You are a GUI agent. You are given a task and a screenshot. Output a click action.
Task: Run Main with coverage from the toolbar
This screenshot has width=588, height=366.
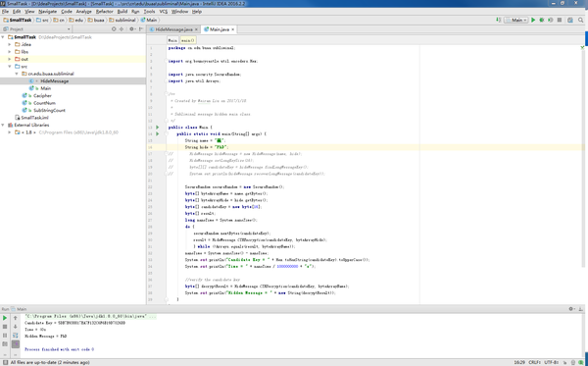(550, 20)
